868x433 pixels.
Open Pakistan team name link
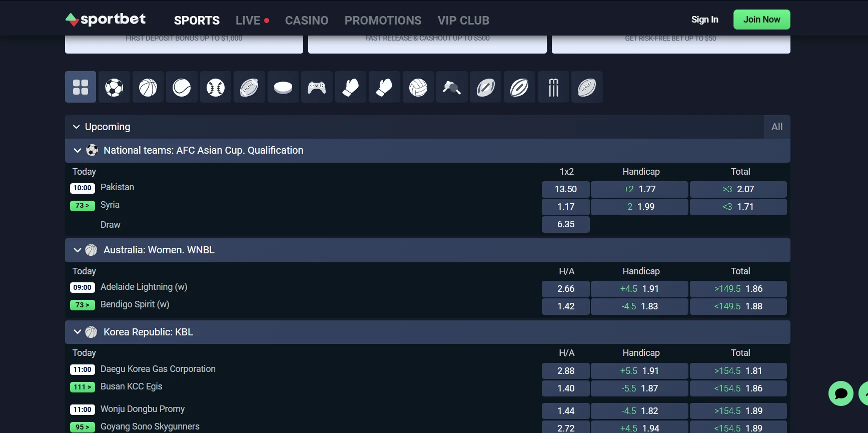[117, 187]
